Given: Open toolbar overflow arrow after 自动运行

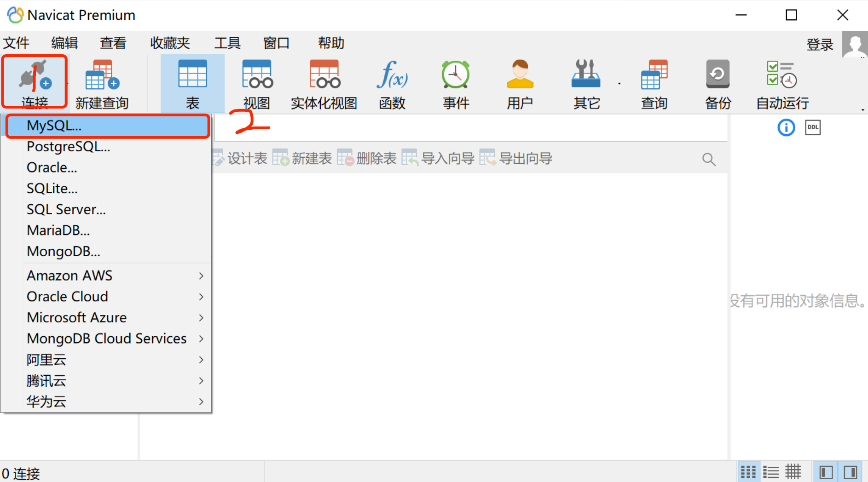Looking at the screenshot, I should [x=862, y=109].
